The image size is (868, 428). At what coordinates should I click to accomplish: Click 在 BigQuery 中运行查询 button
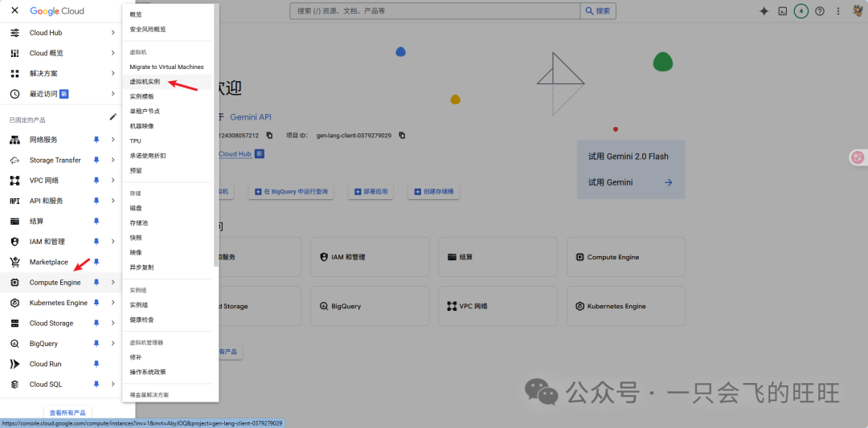(291, 192)
